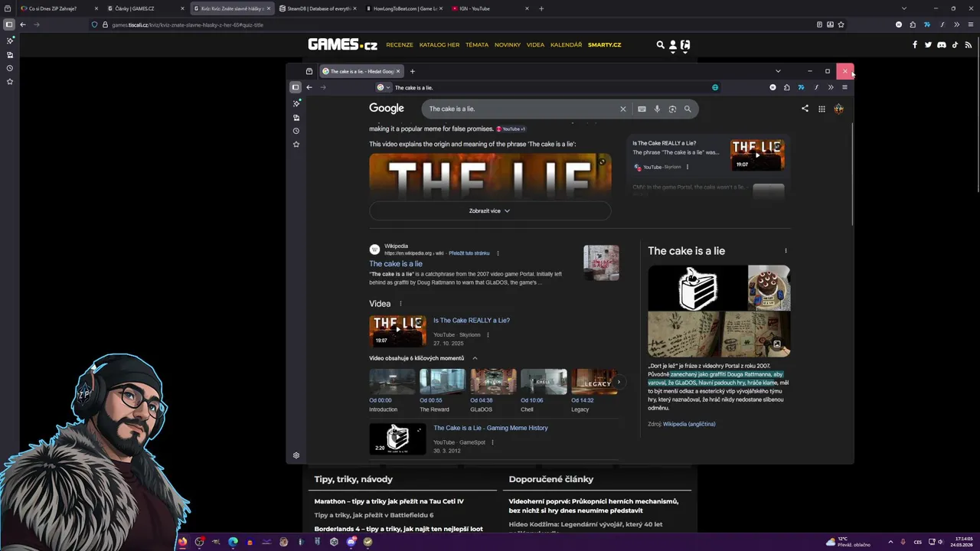Open bookmarks star in front window sidebar
This screenshot has width=980, height=551.
pos(296,144)
